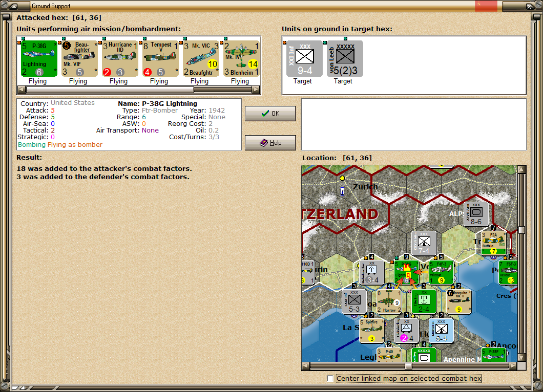Screen dimensions: 543x392
Task: Click the burning P-38G counter on map
Action: pos(407,272)
